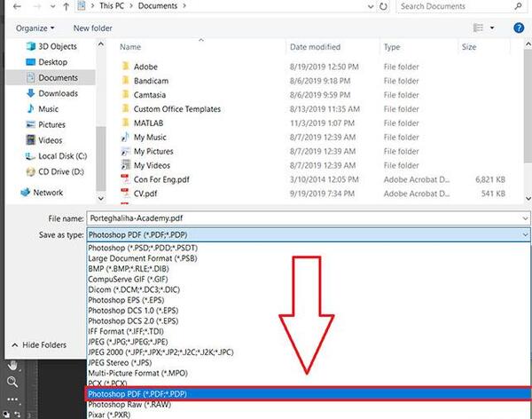Click the My Videos shortcut icon
The height and width of the screenshot is (419, 532).
(125, 165)
